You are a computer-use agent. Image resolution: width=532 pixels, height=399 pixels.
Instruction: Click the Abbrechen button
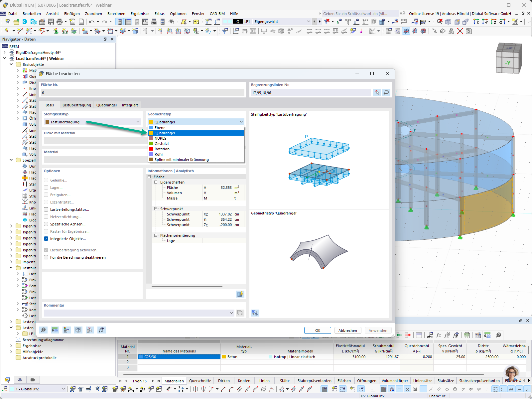coord(348,331)
